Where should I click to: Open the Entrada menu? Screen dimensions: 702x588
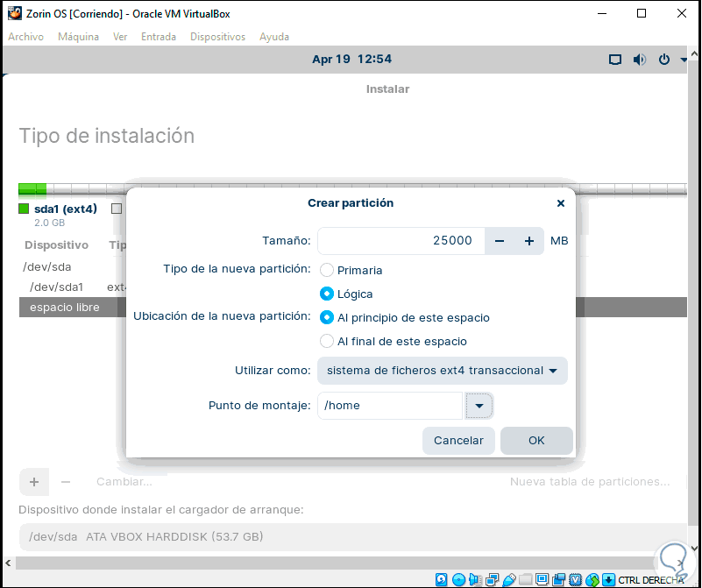pyautogui.click(x=159, y=37)
